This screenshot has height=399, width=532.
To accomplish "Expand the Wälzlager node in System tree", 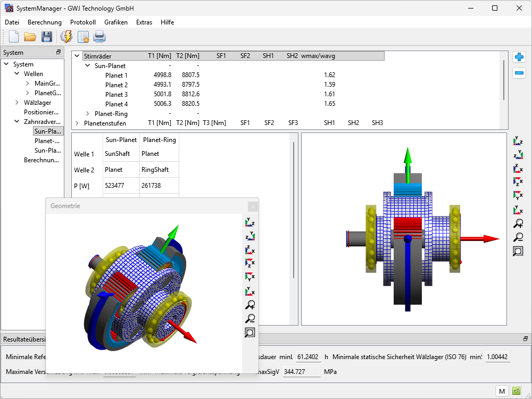I will pyautogui.click(x=17, y=103).
